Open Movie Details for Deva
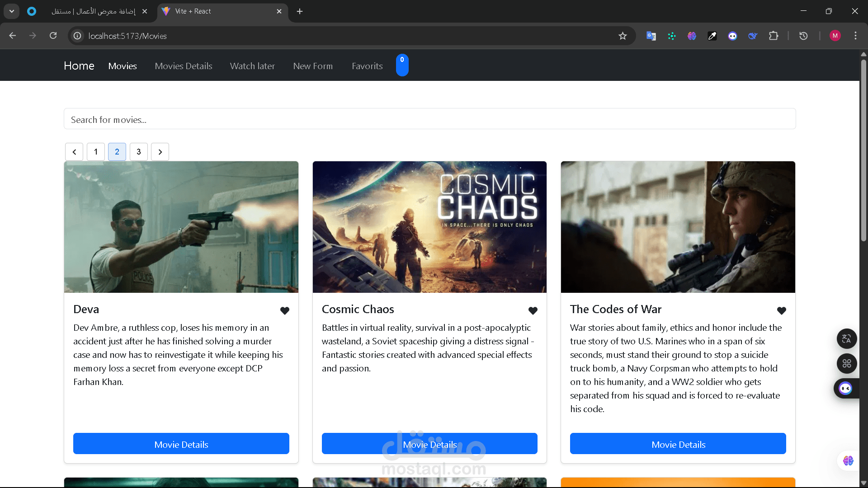Viewport: 868px width, 488px height. [181, 444]
